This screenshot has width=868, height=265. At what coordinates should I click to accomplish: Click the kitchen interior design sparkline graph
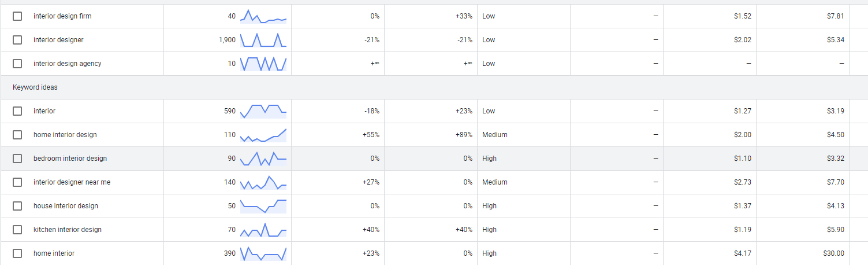[263, 230]
